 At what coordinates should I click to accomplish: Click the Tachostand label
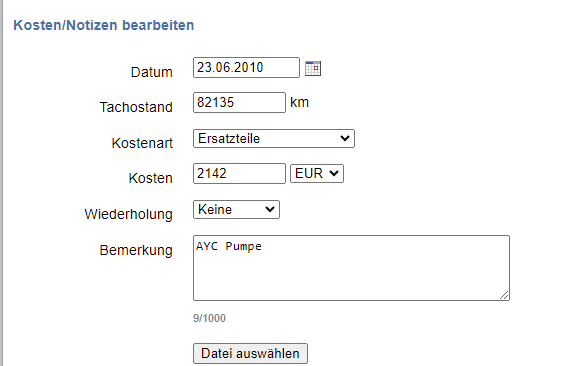(x=136, y=107)
